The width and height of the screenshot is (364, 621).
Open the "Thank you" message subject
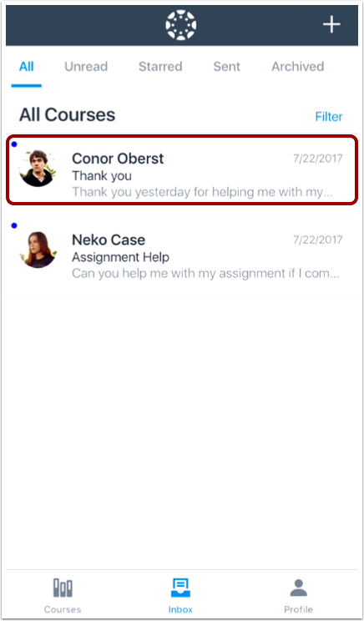[102, 176]
